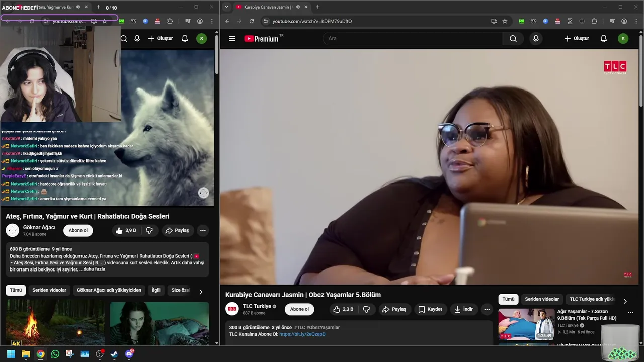Click Oluştur in right YouTube window
Viewport: 644px width, 362px height.
(x=576, y=39)
